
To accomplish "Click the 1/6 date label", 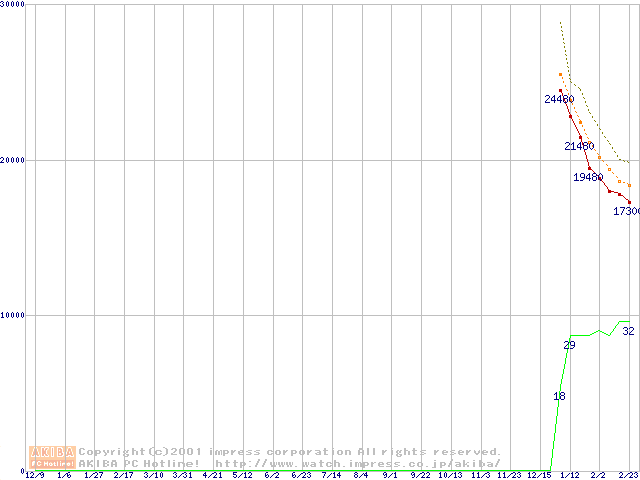I will 64,476.
